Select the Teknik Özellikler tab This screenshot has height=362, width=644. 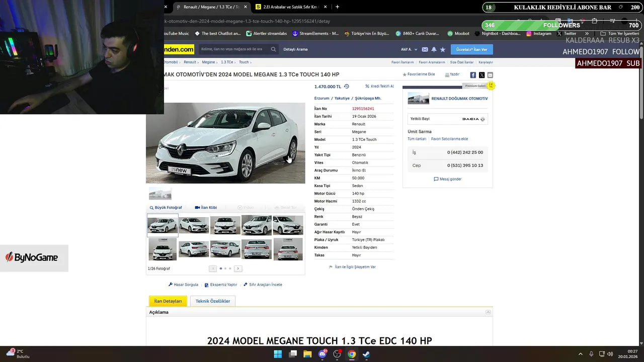[213, 301]
